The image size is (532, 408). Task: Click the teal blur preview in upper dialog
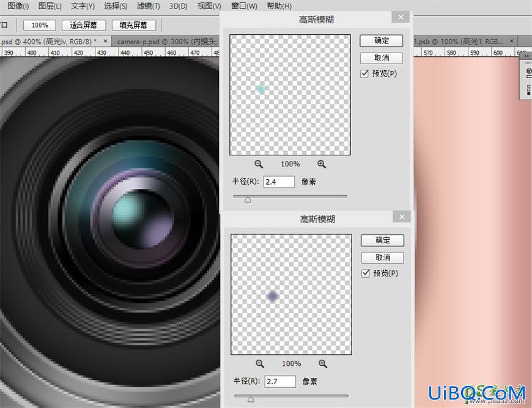[290, 95]
